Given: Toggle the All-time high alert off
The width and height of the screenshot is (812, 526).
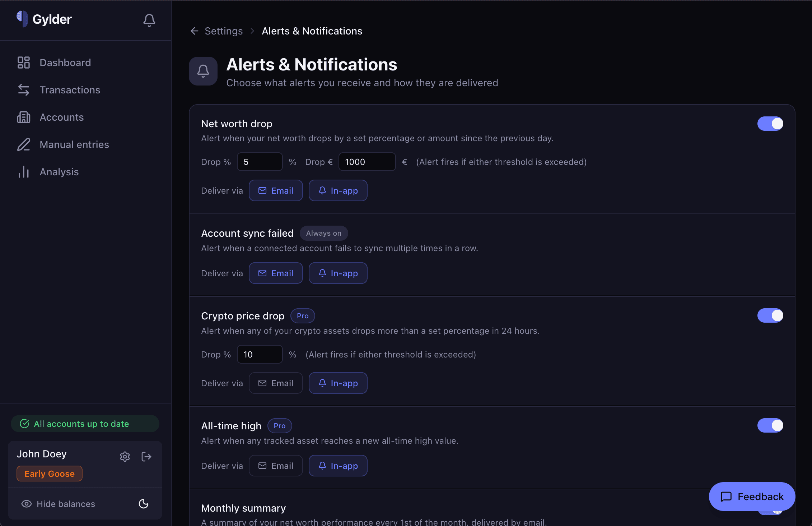Looking at the screenshot, I should click(x=770, y=425).
